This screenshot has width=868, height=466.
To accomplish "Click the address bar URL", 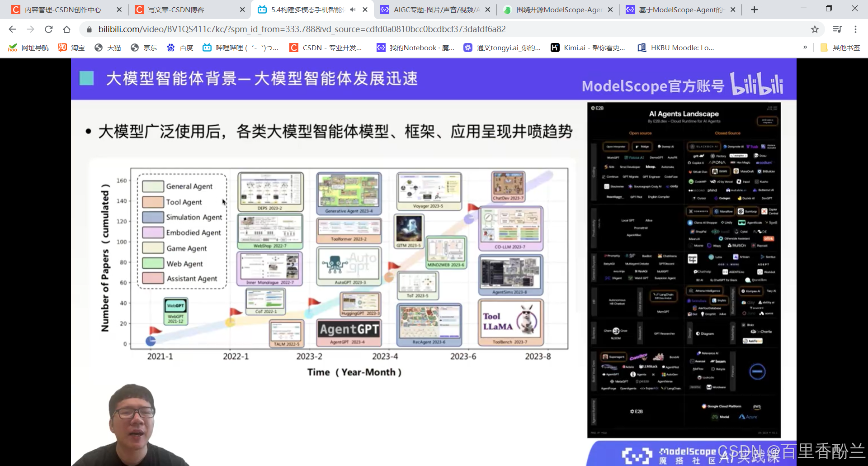I will (302, 29).
